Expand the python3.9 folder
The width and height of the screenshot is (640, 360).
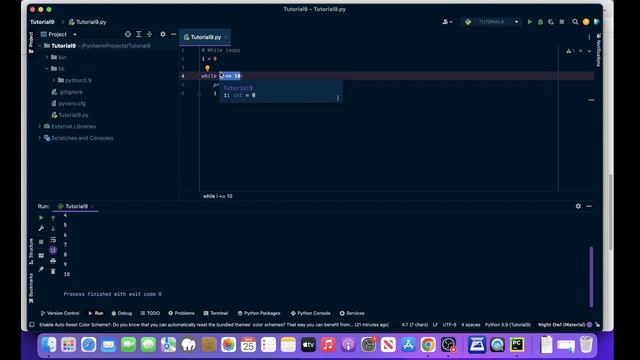(x=54, y=80)
